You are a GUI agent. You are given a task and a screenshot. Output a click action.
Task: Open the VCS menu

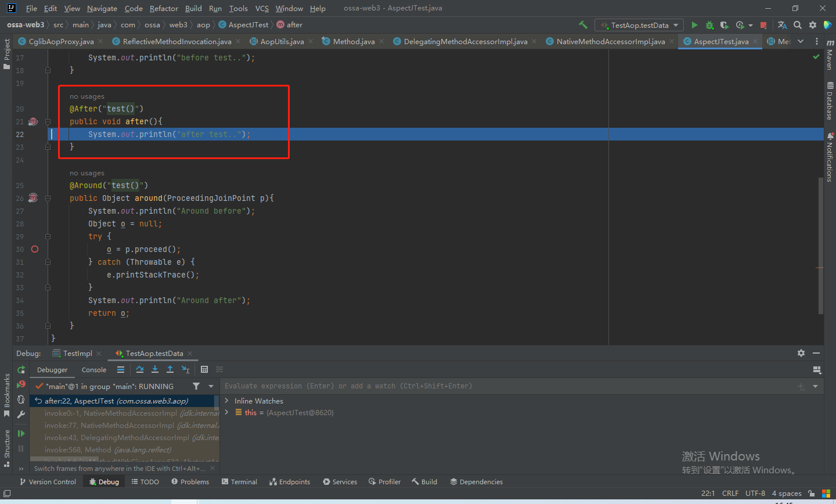262,8
